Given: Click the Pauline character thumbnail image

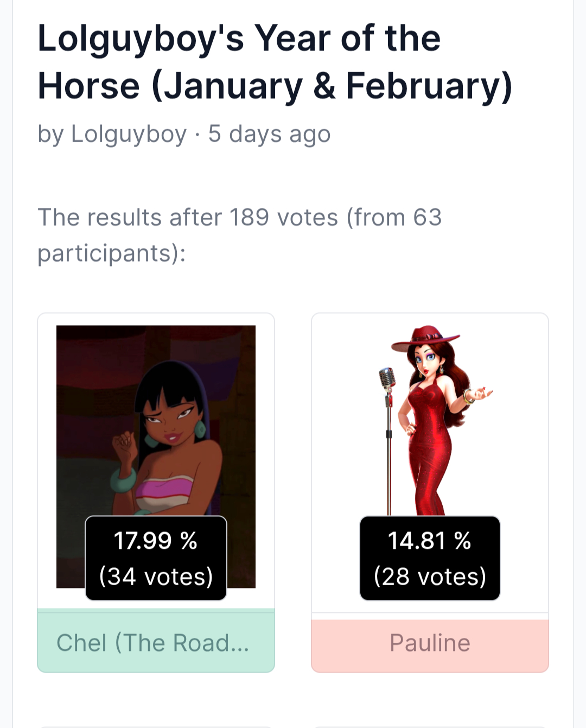Looking at the screenshot, I should coord(430,418).
